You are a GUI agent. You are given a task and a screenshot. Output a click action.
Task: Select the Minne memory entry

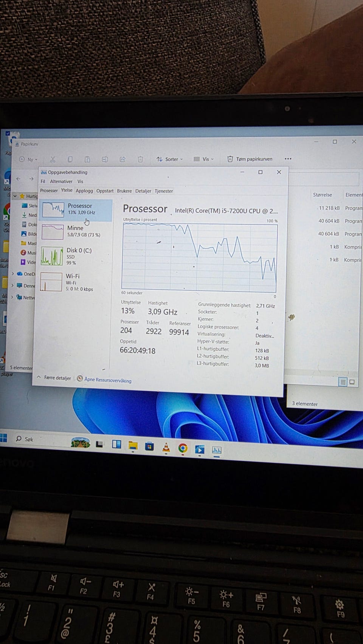click(75, 231)
